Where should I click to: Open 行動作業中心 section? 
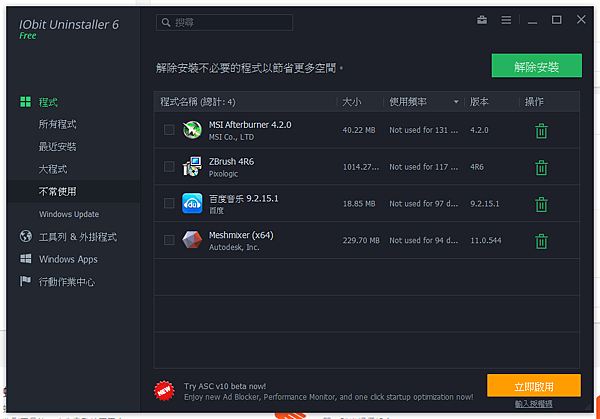point(67,282)
